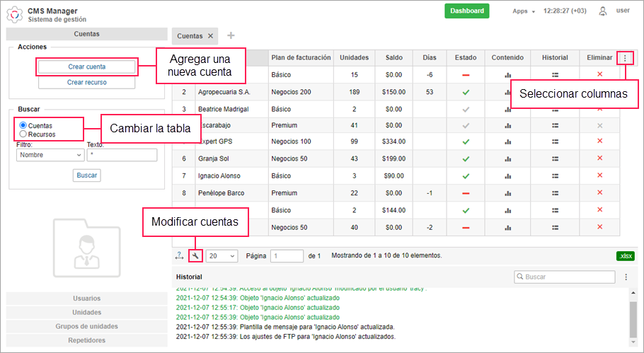
Task: Open the Filtro dropdown showing Nombre
Action: (50, 155)
